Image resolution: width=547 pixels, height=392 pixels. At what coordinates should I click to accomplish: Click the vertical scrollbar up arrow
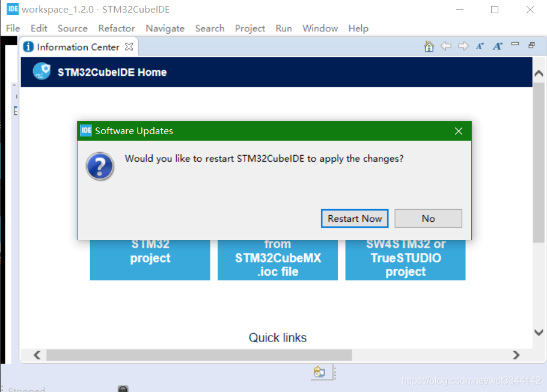pos(539,73)
